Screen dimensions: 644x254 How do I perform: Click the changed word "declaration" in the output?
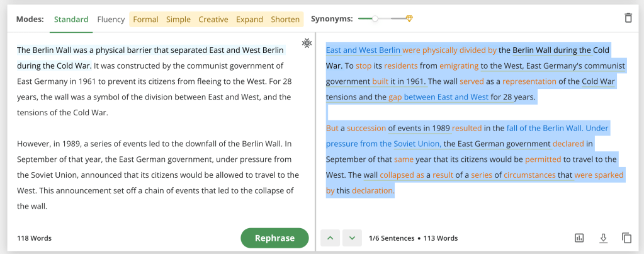(373, 190)
